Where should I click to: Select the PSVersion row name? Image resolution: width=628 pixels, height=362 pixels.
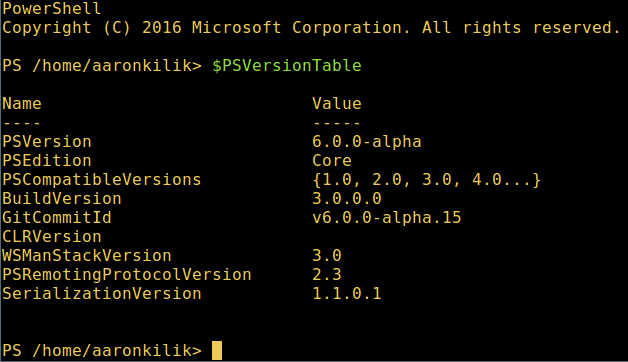47,142
